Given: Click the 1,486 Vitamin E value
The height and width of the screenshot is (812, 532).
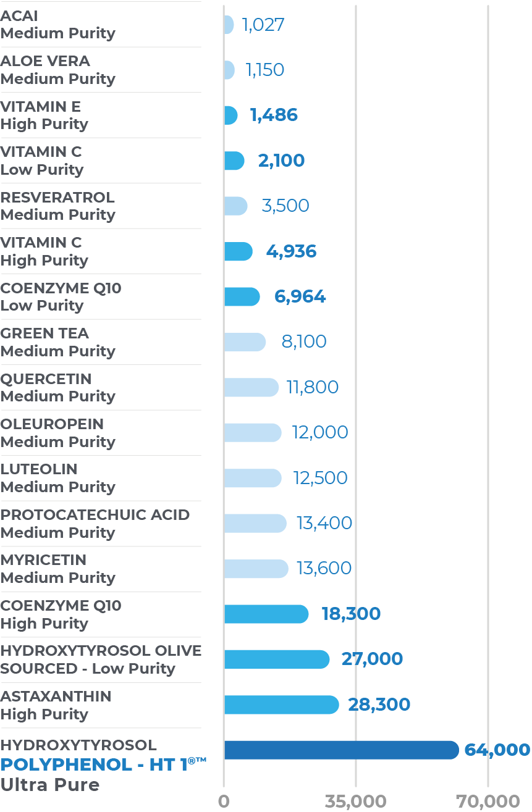Looking at the screenshot, I should [274, 115].
